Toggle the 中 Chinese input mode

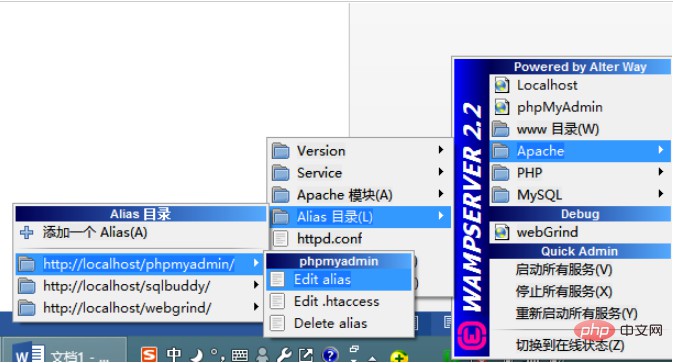click(174, 354)
